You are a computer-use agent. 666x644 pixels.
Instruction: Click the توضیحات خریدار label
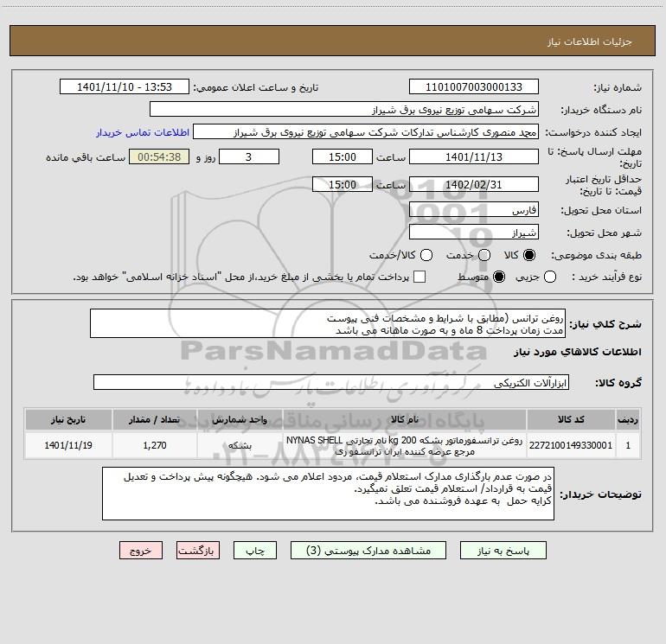pos(600,494)
